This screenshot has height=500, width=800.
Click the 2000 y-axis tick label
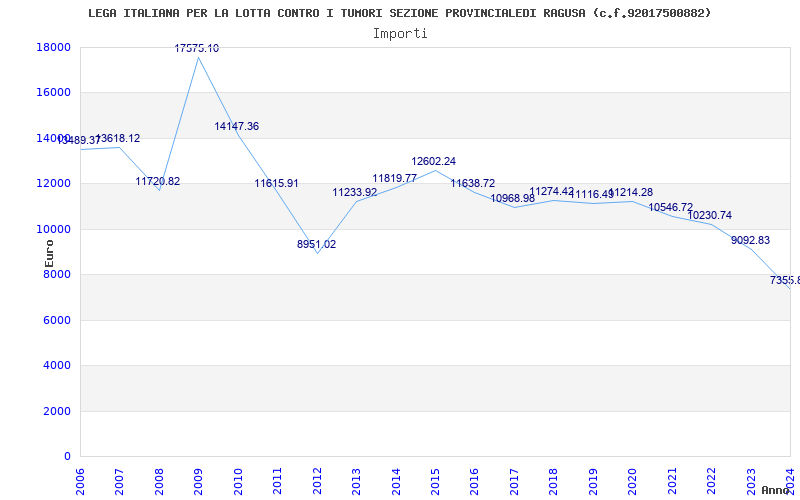tap(56, 411)
